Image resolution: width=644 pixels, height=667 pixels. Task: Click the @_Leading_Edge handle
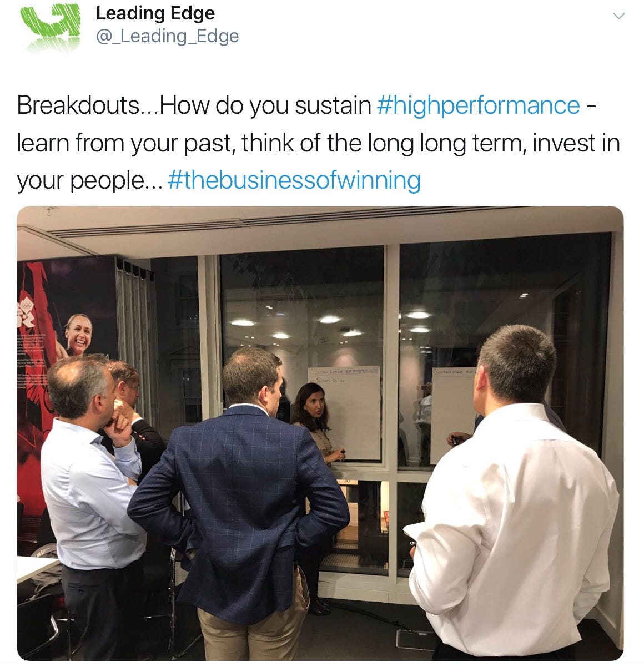[167, 36]
